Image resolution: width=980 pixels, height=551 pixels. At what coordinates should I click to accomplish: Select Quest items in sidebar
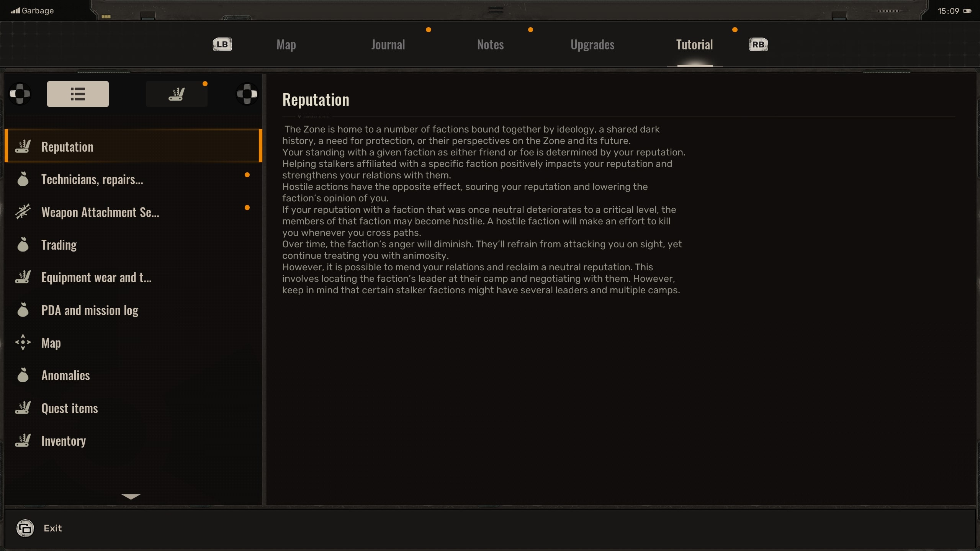69,408
